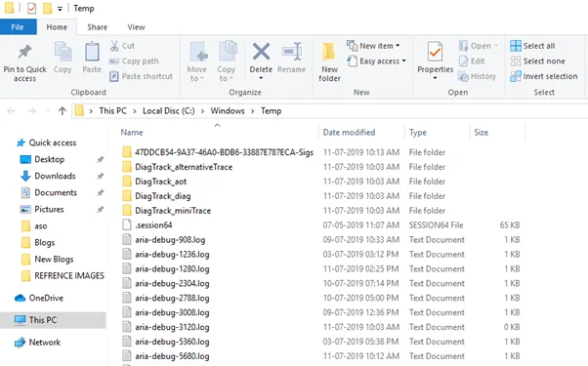588x366 pixels.
Task: Click the Rename icon
Action: (x=292, y=52)
